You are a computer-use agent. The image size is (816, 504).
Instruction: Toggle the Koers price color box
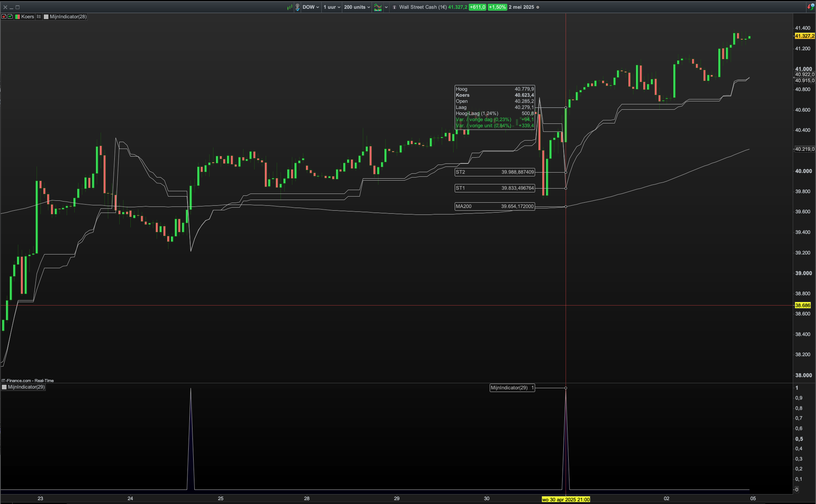pyautogui.click(x=18, y=17)
